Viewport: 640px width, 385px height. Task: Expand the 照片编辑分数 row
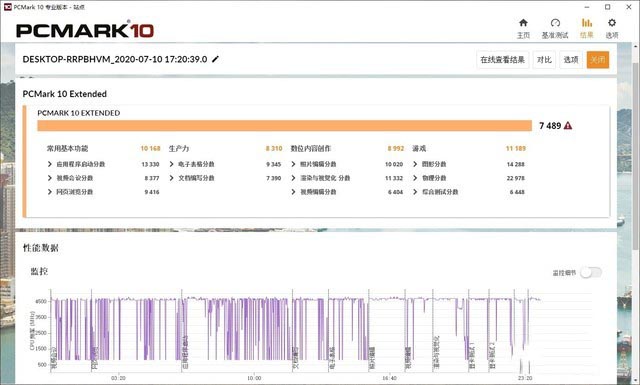pos(293,164)
